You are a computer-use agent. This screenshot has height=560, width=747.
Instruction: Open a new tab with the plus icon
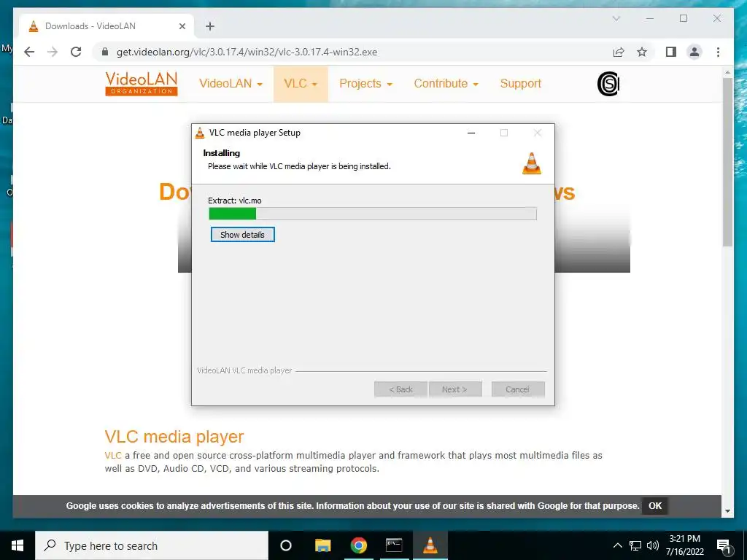point(210,26)
